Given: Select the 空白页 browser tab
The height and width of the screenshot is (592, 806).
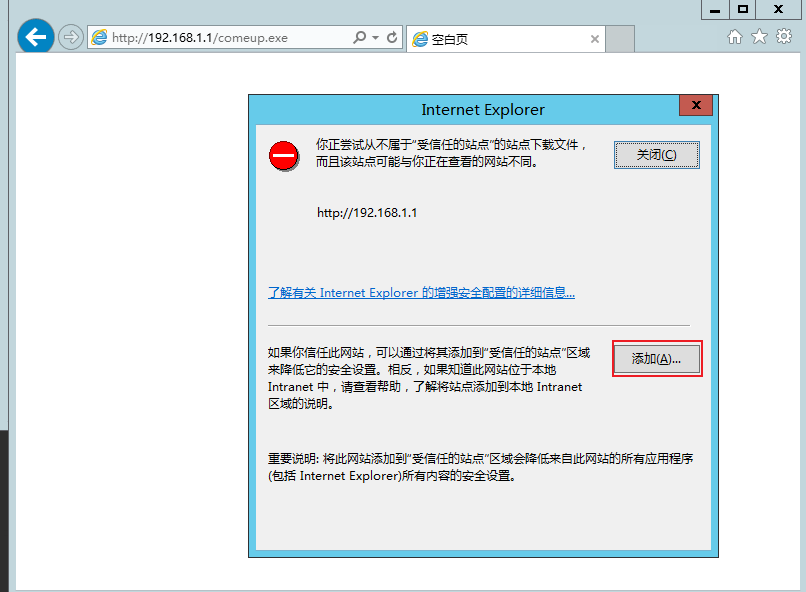Looking at the screenshot, I should pos(505,39).
